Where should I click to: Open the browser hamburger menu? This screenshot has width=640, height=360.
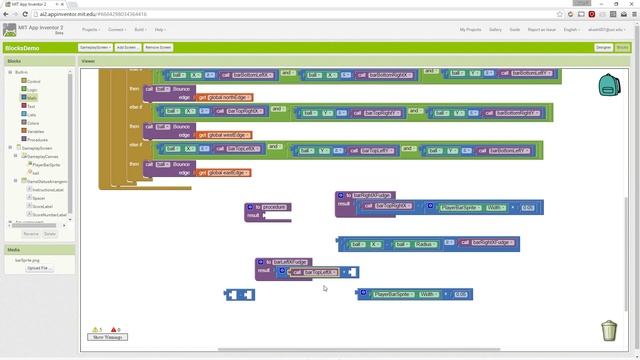tap(634, 14)
